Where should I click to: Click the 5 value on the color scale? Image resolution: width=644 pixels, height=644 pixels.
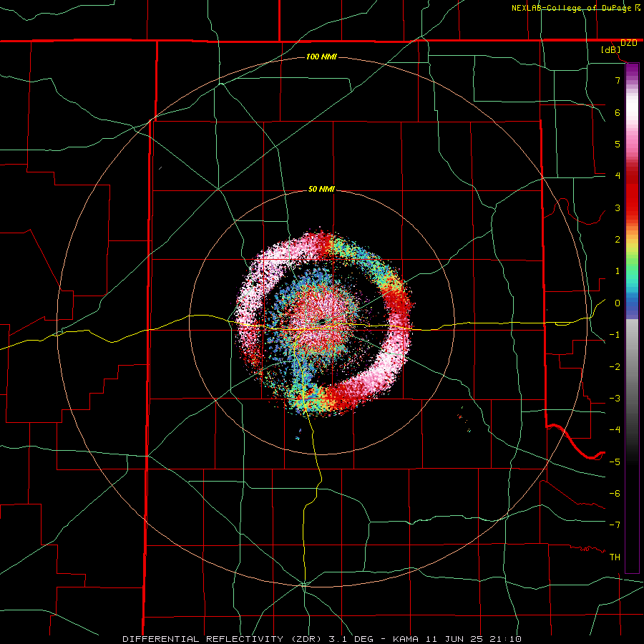pos(618,144)
